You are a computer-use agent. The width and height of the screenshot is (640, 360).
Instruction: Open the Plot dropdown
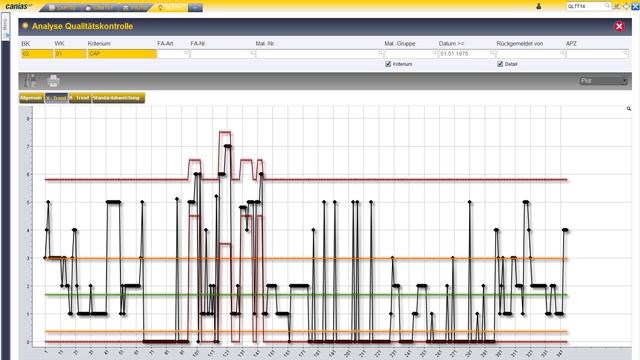coord(603,81)
